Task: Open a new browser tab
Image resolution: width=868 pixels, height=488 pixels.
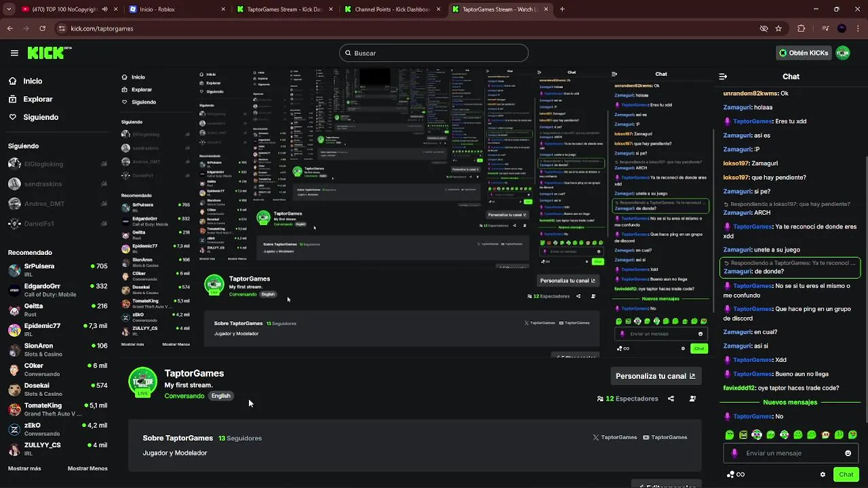Action: [x=562, y=9]
